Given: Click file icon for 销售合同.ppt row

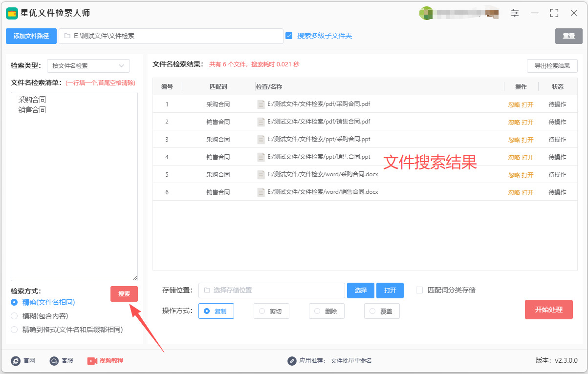Looking at the screenshot, I should (261, 157).
